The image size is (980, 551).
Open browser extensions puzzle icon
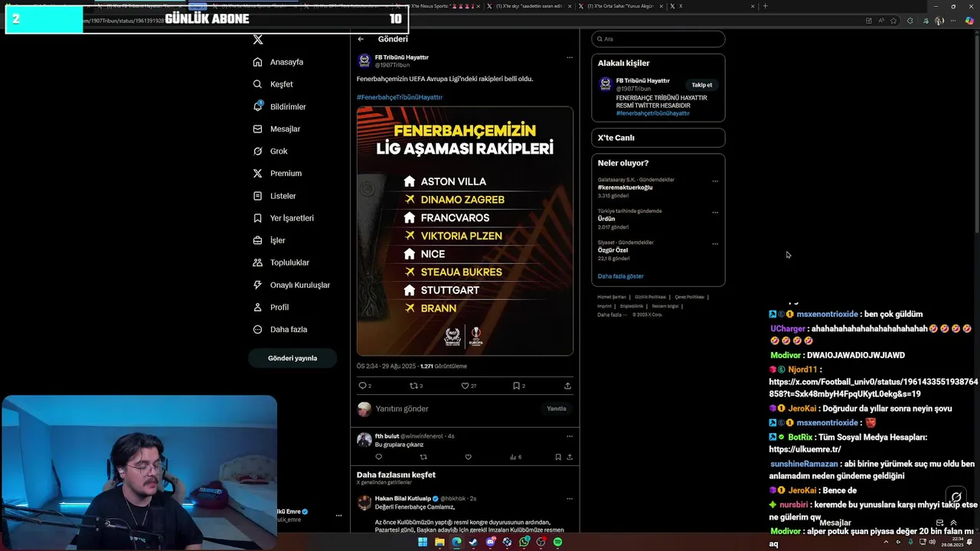click(910, 21)
